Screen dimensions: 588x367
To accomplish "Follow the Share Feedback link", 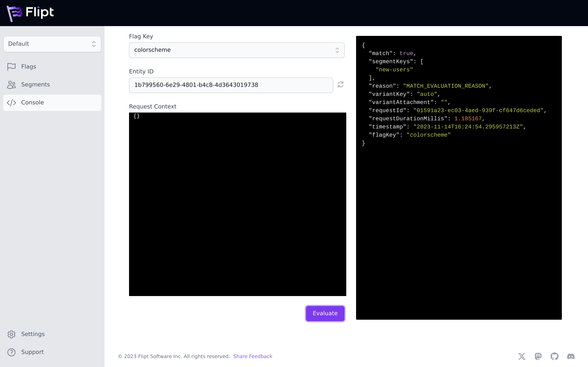I will (x=253, y=356).
